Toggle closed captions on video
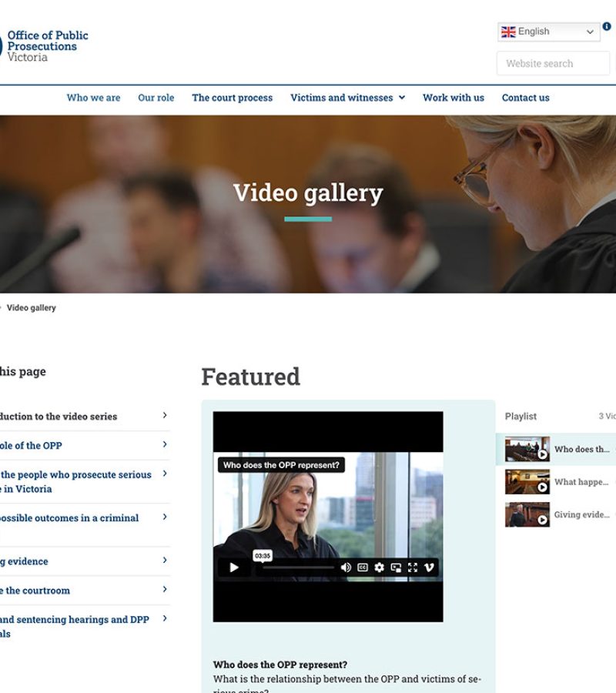 coord(363,567)
